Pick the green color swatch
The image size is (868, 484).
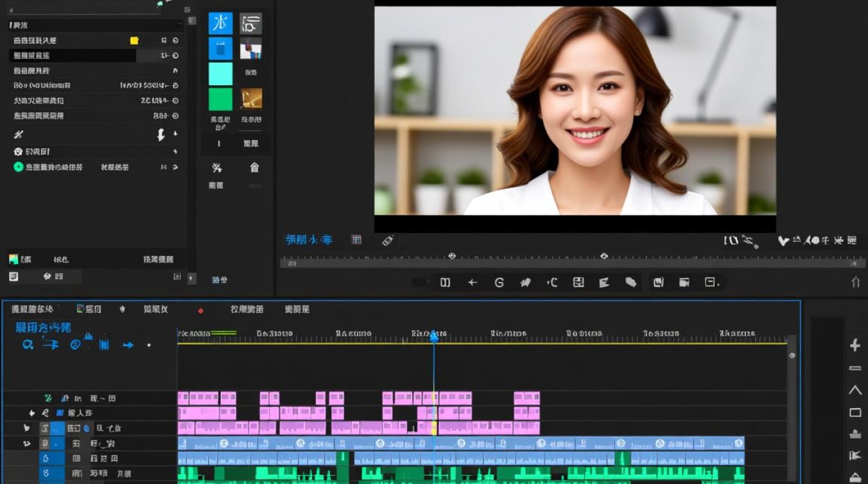coord(220,99)
